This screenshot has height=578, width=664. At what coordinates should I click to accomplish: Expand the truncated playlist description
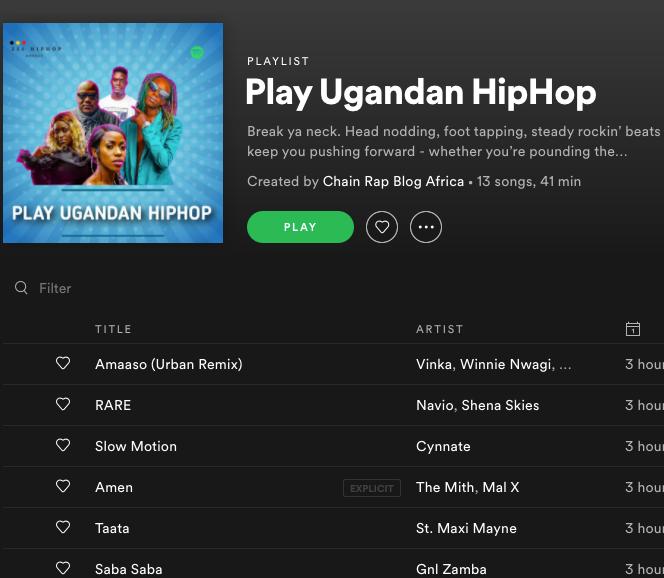point(454,141)
